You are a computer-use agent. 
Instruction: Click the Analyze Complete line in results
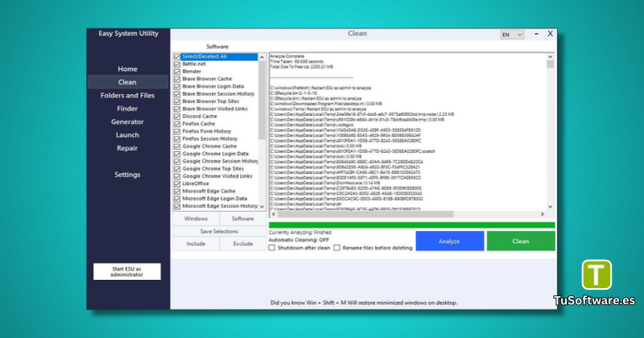pos(287,56)
